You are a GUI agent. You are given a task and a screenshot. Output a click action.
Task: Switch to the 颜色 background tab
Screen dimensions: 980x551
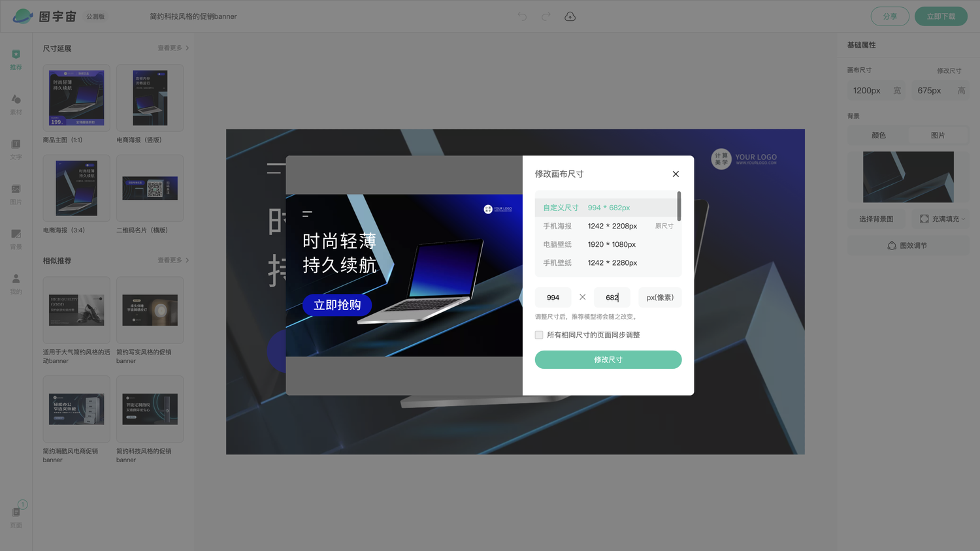[x=878, y=135]
